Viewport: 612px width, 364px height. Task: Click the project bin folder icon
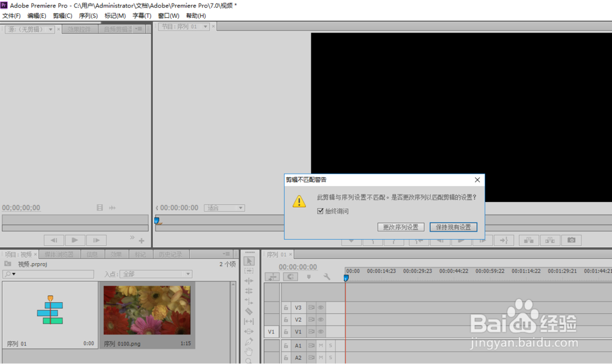point(7,264)
